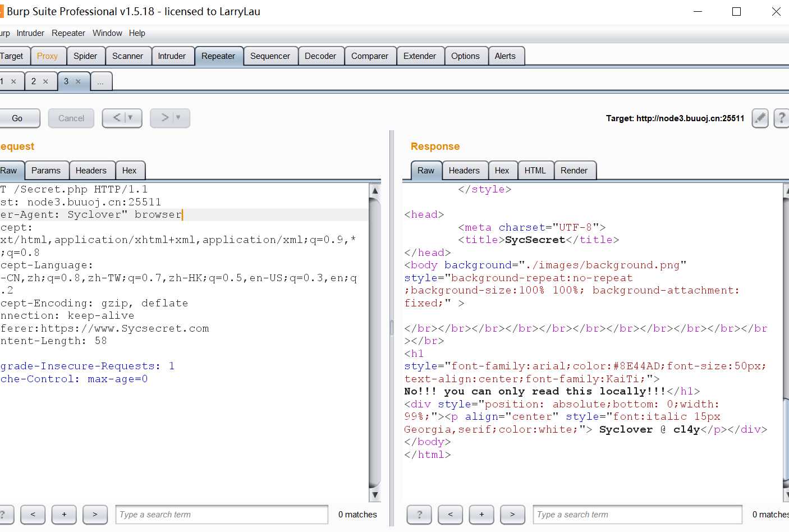Click the pencil edit target icon
The width and height of the screenshot is (789, 532).
pos(760,118)
